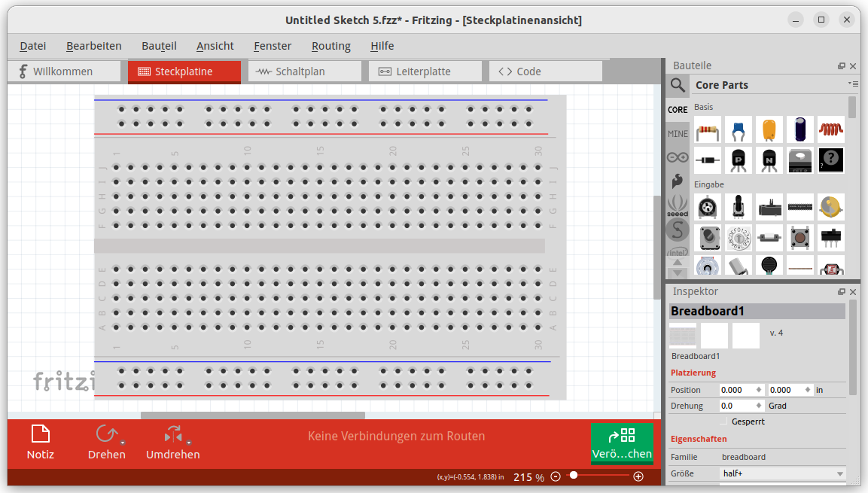This screenshot has height=493, width=868.
Task: Open the Drehen options dropdown arrow
Action: 123,443
